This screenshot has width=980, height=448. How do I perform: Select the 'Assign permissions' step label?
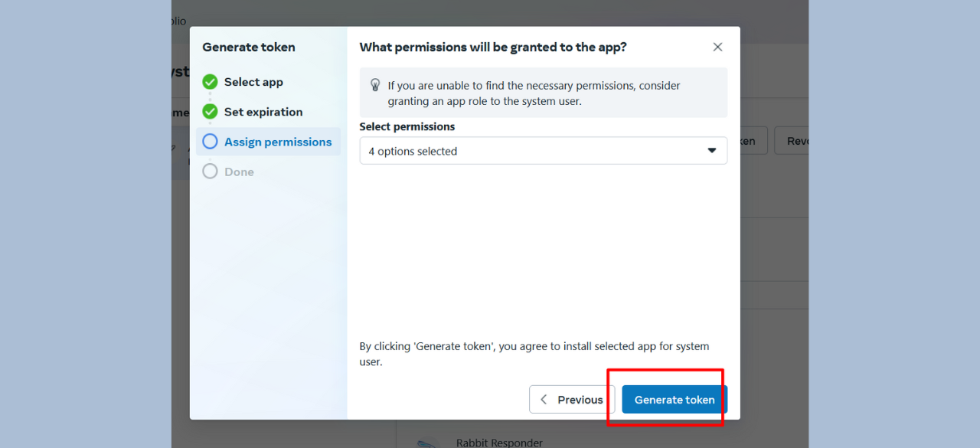click(278, 142)
